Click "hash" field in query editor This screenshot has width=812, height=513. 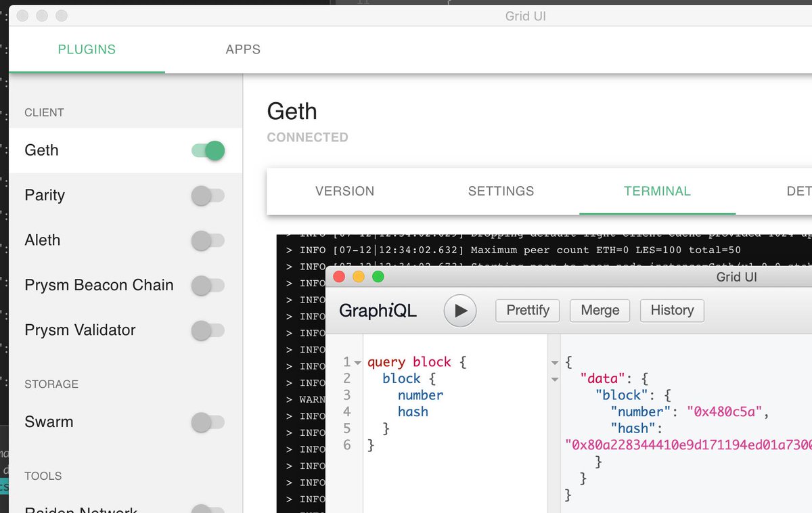pos(413,411)
